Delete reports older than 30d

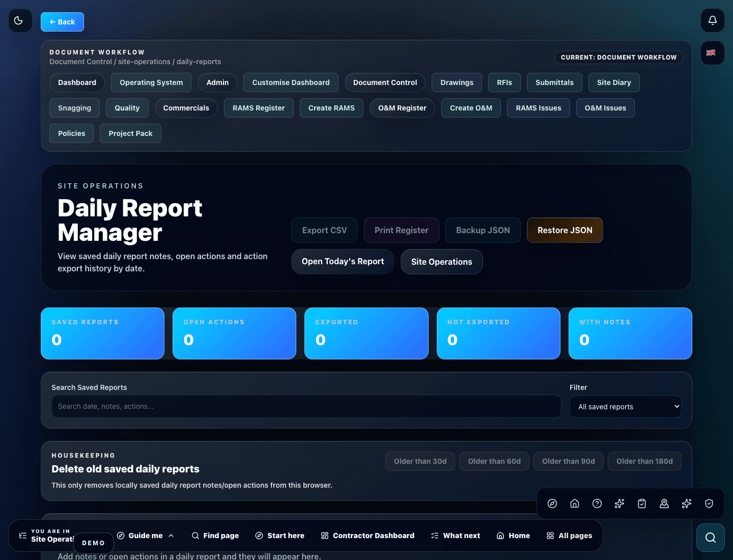pyautogui.click(x=420, y=461)
